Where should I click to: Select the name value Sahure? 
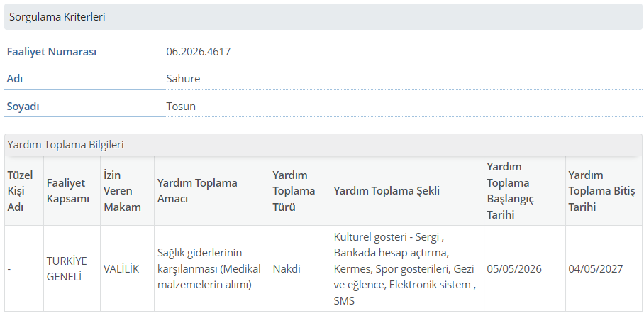click(183, 79)
